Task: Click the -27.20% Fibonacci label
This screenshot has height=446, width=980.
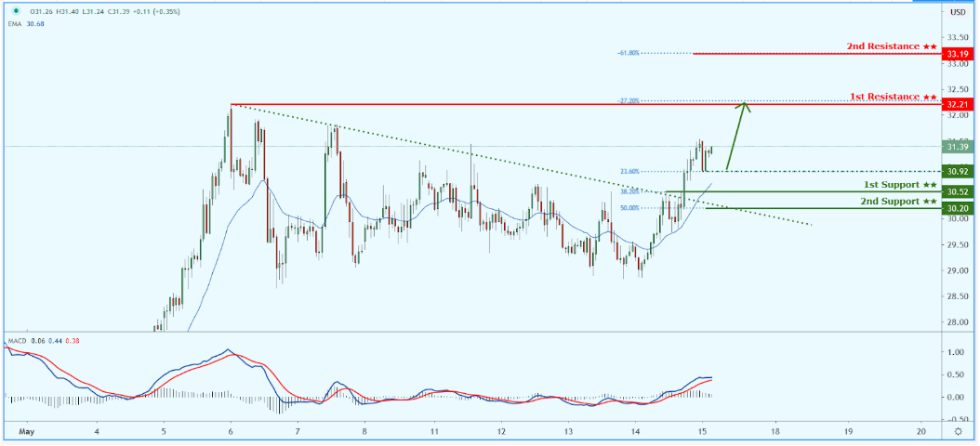Action: [629, 100]
